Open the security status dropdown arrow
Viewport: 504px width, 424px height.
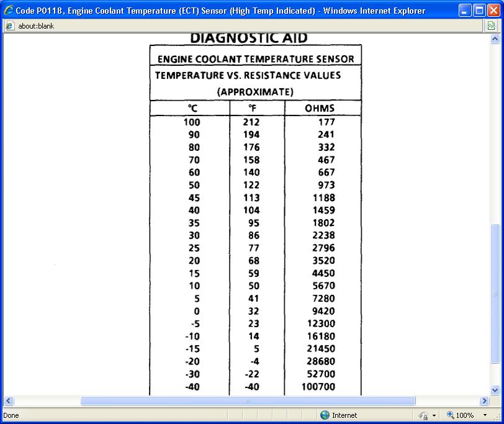click(434, 415)
